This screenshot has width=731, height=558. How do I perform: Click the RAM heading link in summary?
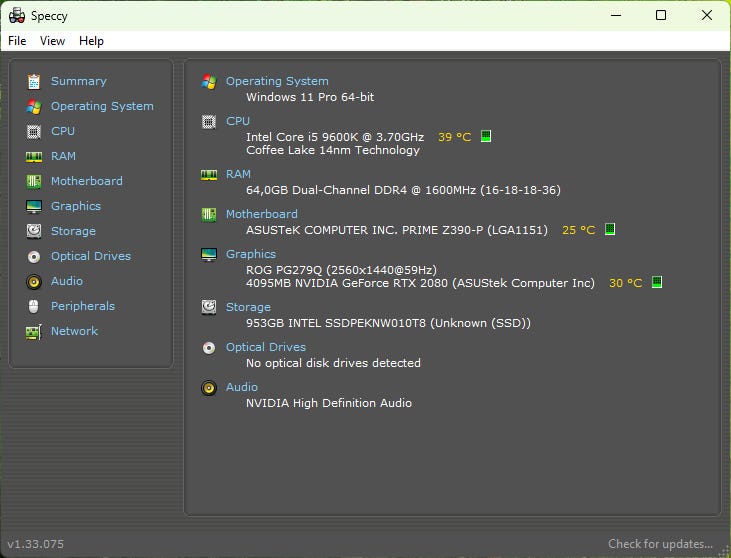[x=238, y=174]
